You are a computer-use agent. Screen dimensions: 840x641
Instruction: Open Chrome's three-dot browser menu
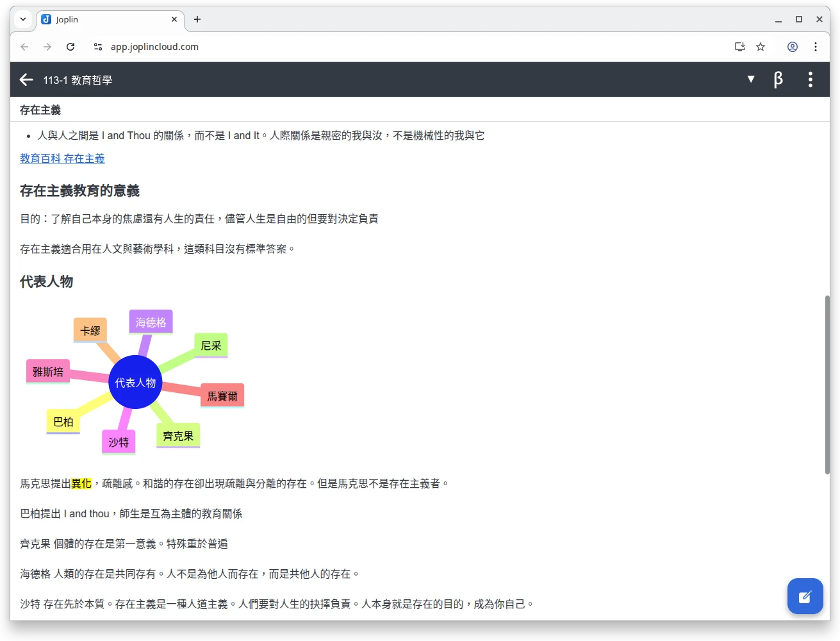coord(816,46)
